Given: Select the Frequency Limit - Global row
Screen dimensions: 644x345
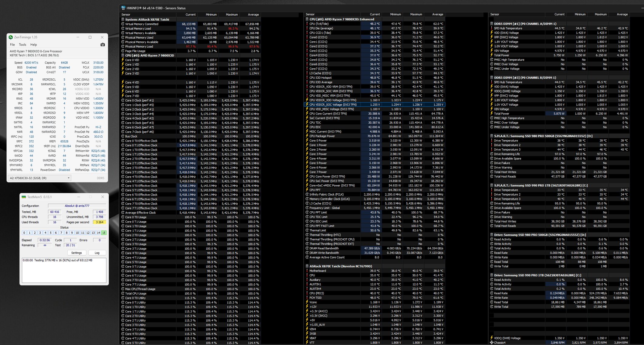Looking at the screenshot, I should pyautogui.click(x=375, y=208).
